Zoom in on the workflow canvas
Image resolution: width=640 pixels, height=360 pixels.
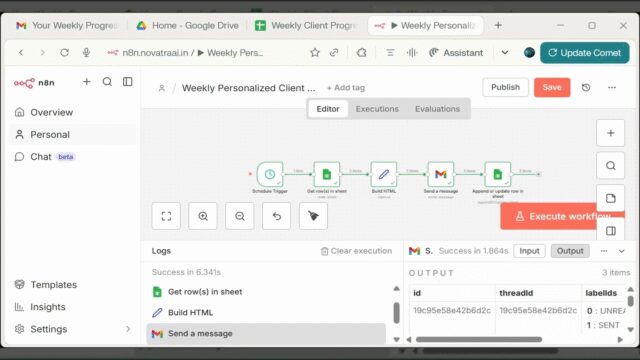(203, 216)
